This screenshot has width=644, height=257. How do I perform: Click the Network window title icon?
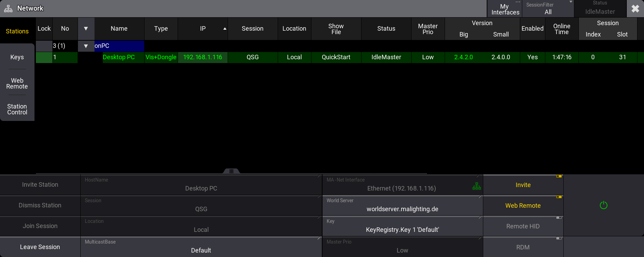[x=8, y=9]
